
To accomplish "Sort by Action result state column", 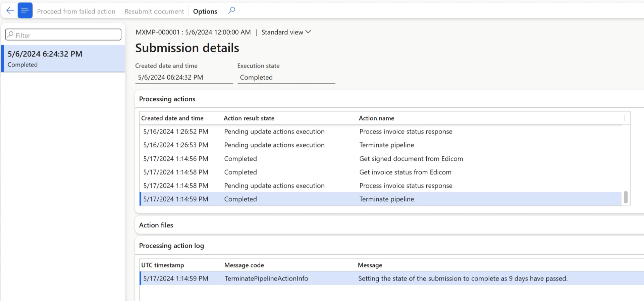I will click(249, 118).
